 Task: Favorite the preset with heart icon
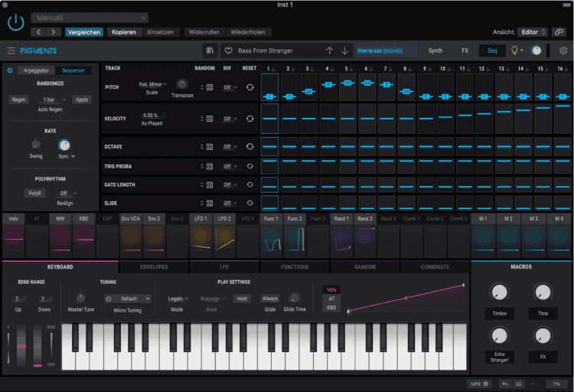point(228,51)
